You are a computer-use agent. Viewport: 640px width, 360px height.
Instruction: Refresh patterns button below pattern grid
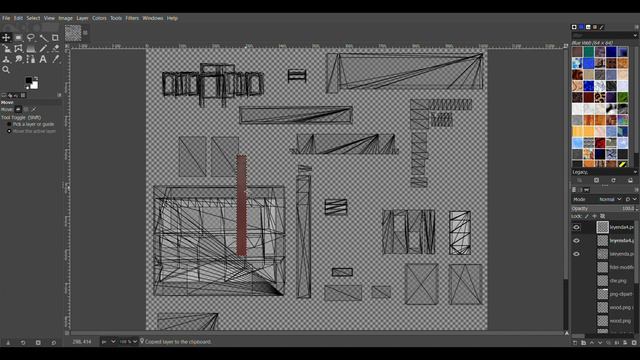(613, 180)
